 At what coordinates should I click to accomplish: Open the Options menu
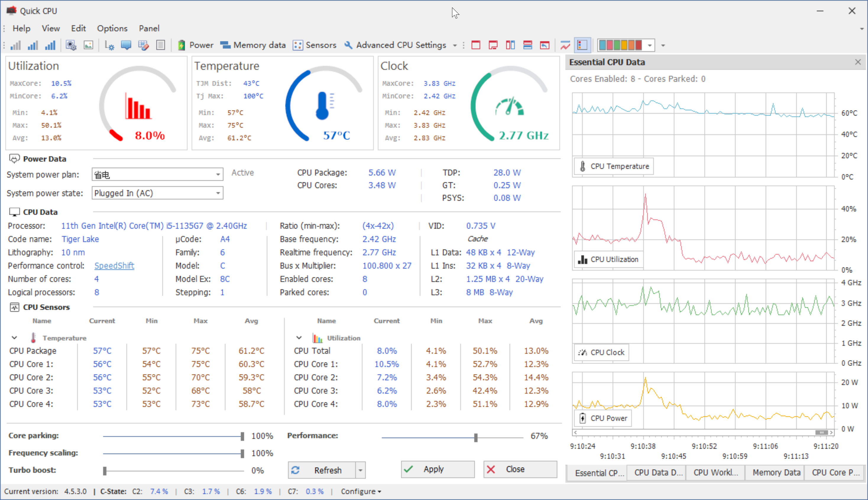coord(112,28)
